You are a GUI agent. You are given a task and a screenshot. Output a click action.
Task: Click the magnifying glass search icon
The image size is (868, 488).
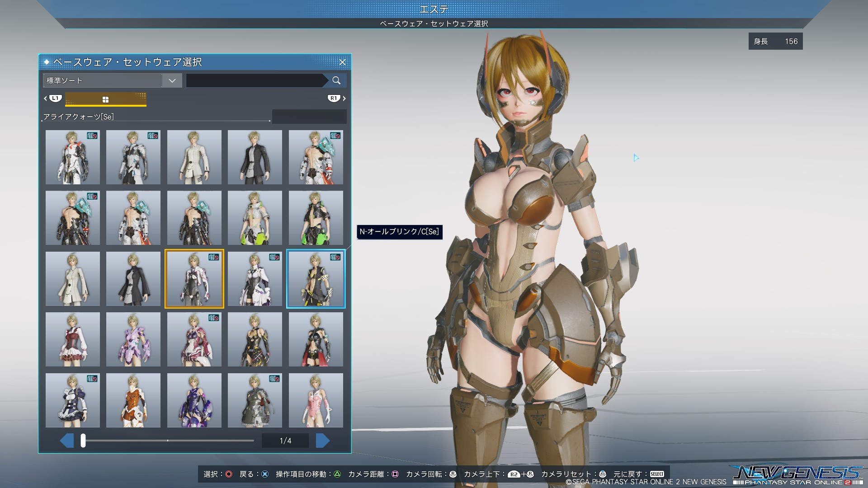pyautogui.click(x=336, y=80)
